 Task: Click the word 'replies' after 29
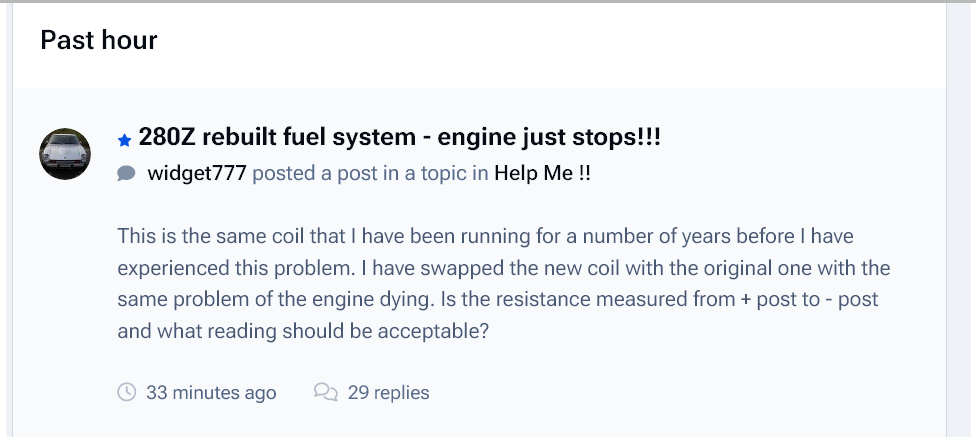click(401, 393)
